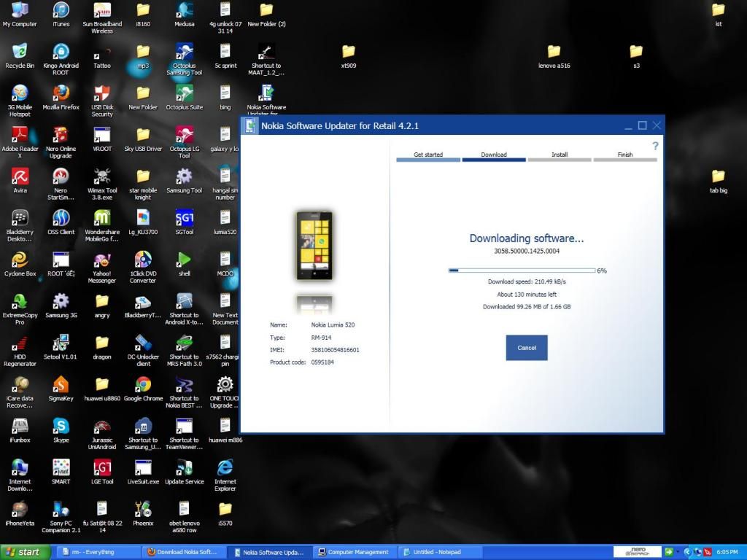747x560 pixels.
Task: Launch USB Disk Security
Action: tap(101, 95)
